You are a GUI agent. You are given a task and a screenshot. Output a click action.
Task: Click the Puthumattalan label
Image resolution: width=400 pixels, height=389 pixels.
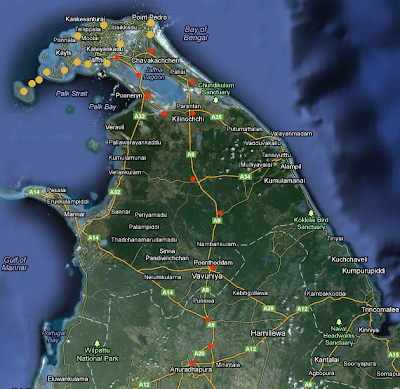[x=244, y=129]
